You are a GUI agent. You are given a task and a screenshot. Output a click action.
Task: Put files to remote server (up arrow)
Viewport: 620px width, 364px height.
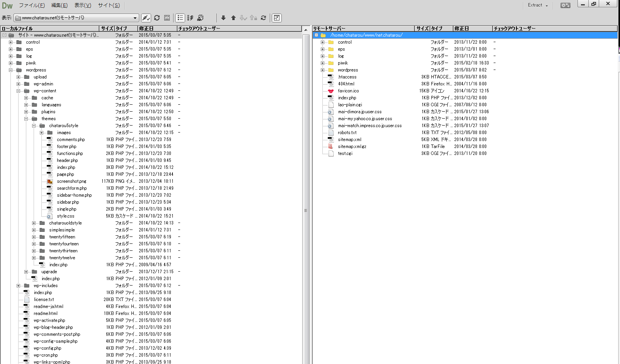[x=233, y=18]
